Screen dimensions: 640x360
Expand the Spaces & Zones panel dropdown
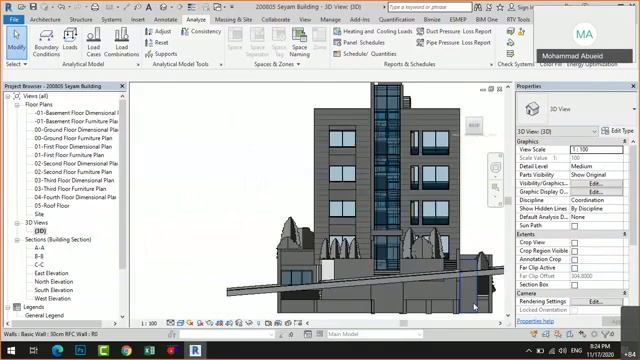tap(277, 64)
